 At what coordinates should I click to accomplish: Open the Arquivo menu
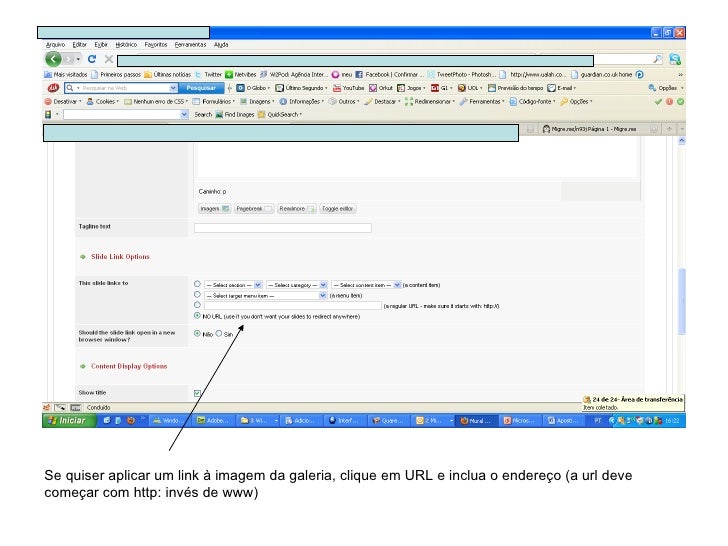point(55,45)
